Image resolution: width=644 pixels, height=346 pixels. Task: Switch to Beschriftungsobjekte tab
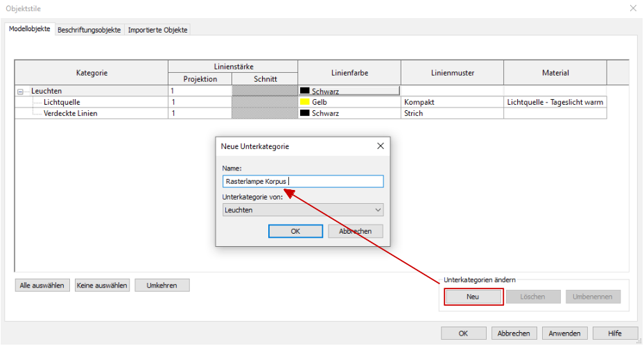(89, 30)
